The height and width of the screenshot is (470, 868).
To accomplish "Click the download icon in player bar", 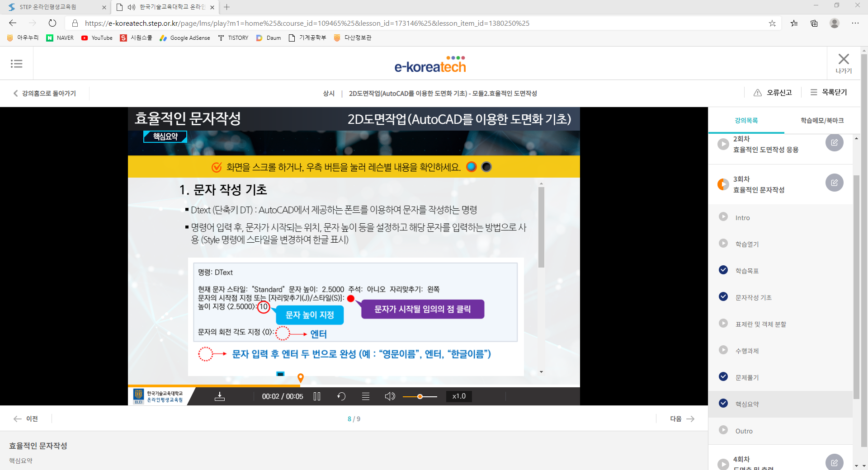I will (x=220, y=396).
